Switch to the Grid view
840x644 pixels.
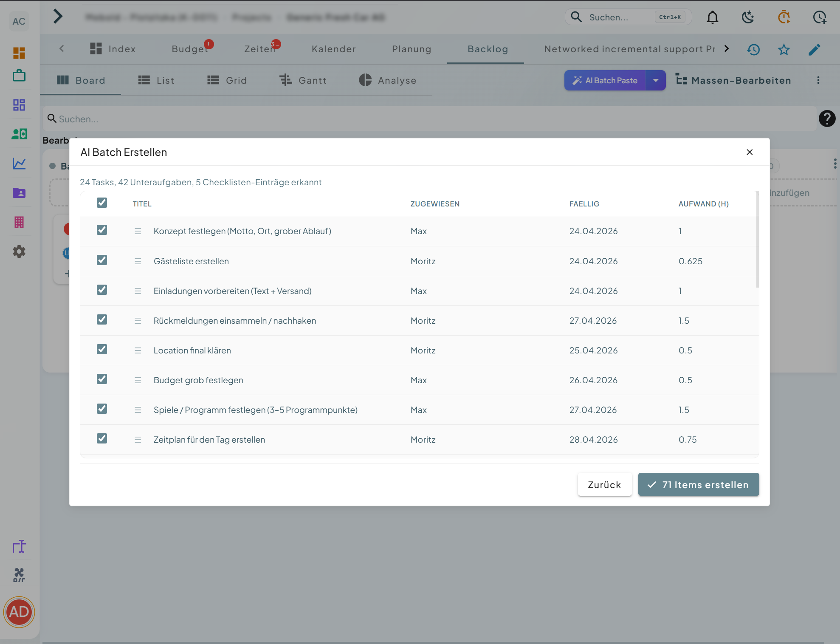(x=227, y=80)
